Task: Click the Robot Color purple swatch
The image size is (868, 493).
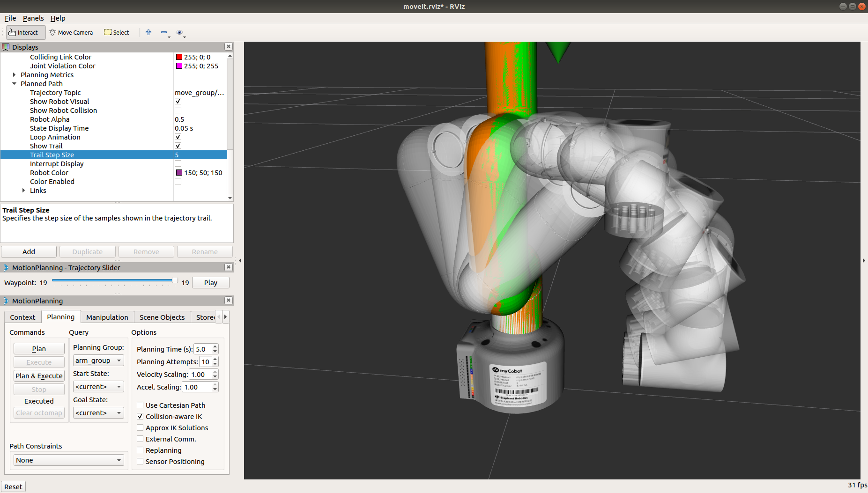Action: [x=179, y=173]
